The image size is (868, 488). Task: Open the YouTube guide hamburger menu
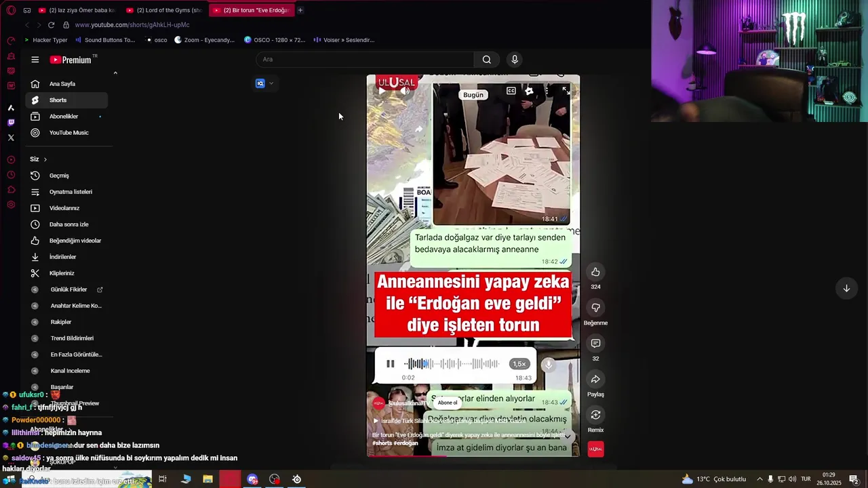tap(35, 60)
